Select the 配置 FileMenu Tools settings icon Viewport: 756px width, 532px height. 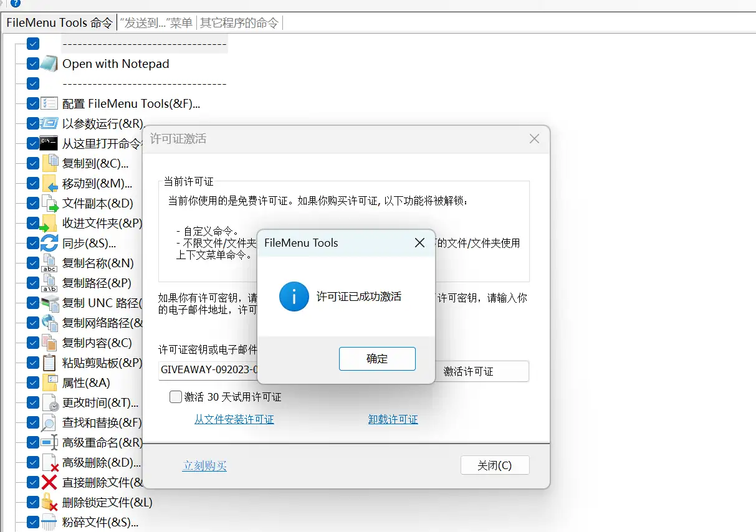click(50, 103)
